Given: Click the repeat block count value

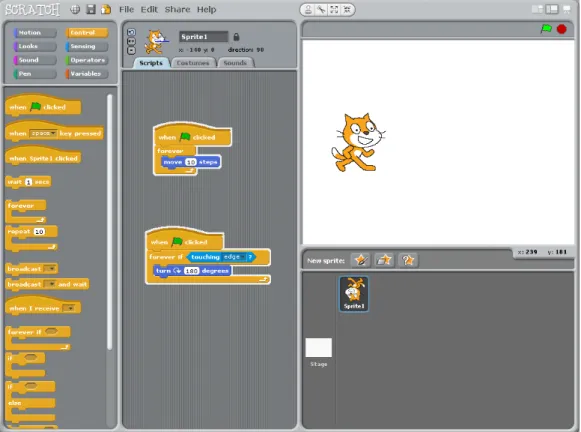Looking at the screenshot, I should [39, 232].
